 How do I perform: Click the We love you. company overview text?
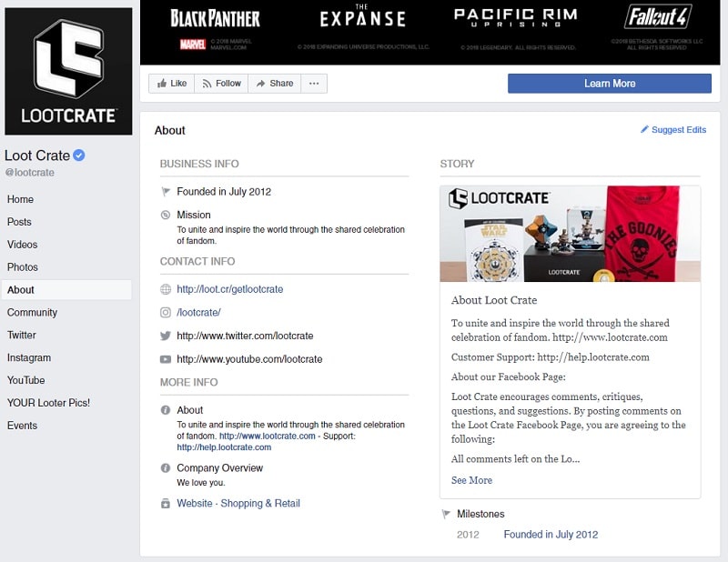click(201, 483)
